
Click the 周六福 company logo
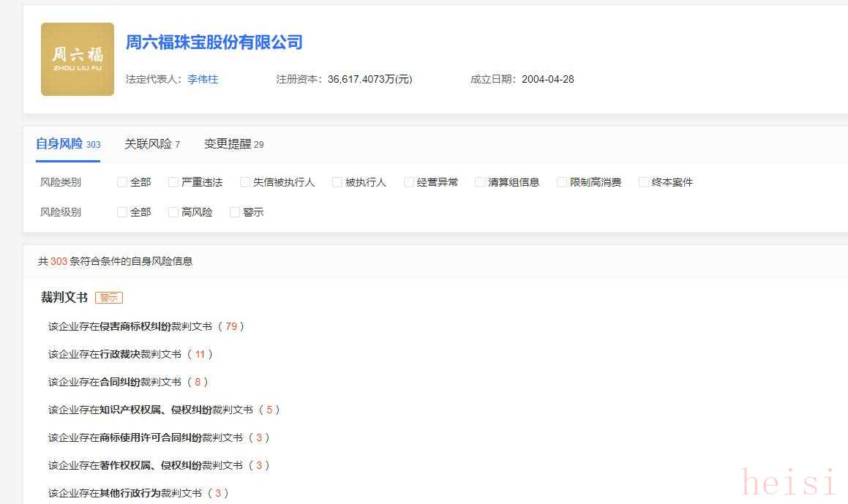[x=78, y=59]
